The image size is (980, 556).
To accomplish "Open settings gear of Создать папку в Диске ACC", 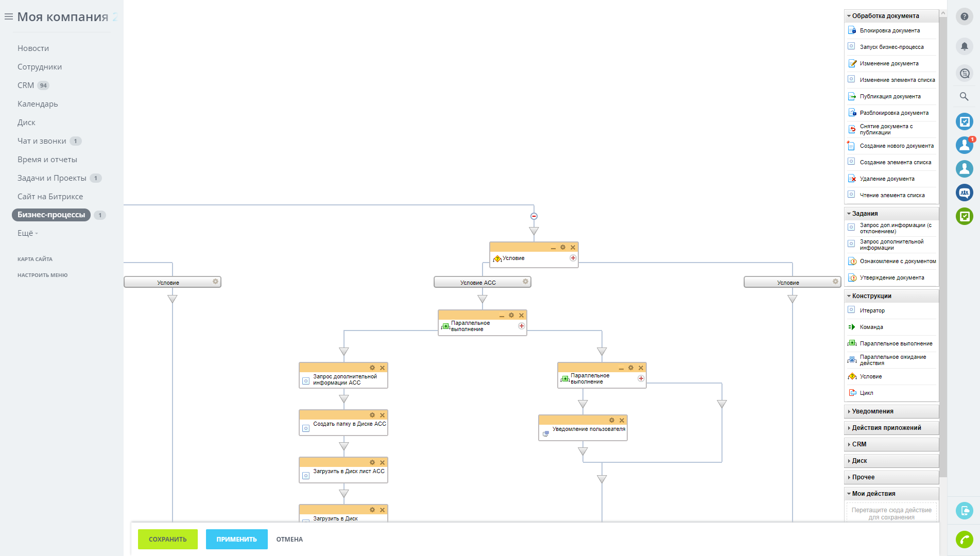I will pyautogui.click(x=372, y=415).
